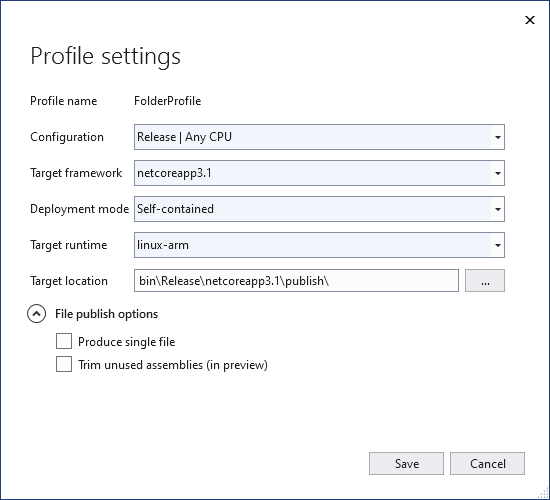Click the Target location label

click(x=69, y=281)
